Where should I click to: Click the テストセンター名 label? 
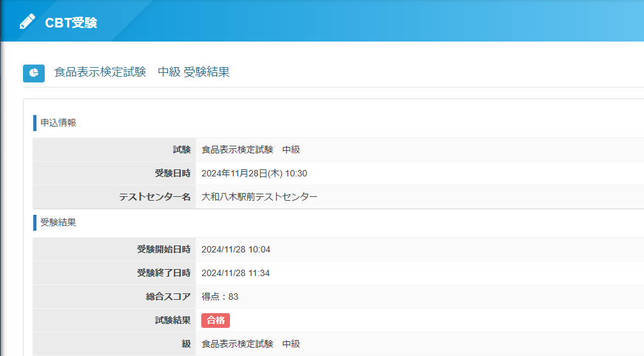pyautogui.click(x=155, y=197)
